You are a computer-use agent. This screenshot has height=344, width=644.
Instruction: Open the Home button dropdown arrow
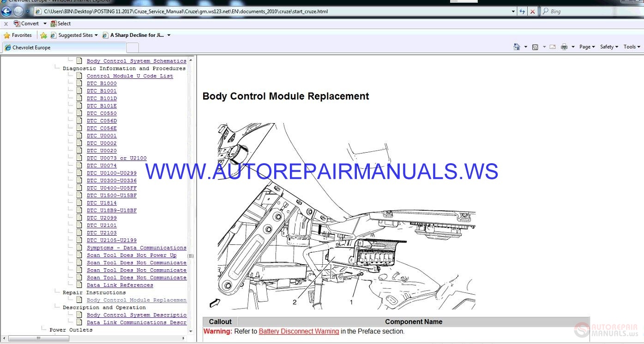pos(526,47)
